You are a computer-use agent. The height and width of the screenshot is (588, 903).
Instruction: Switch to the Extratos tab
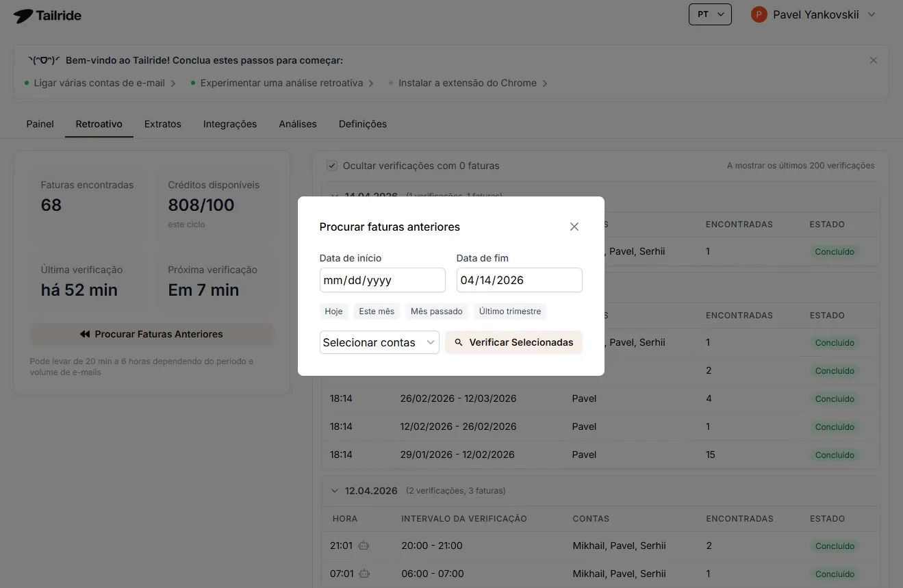[162, 124]
